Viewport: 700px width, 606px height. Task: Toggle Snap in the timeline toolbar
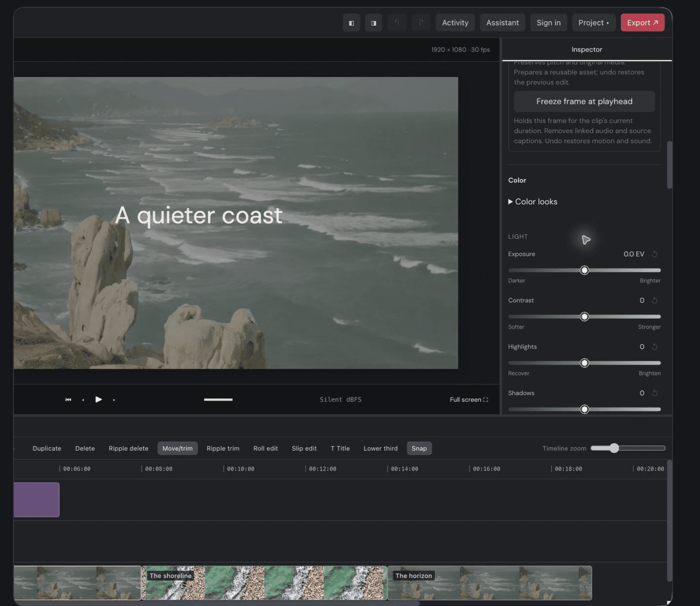(419, 448)
